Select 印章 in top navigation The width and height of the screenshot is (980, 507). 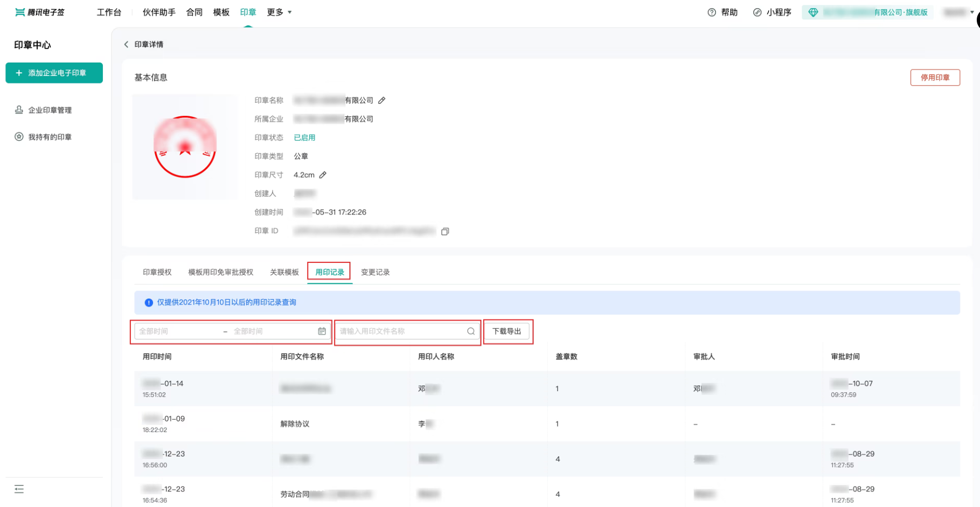coord(248,12)
